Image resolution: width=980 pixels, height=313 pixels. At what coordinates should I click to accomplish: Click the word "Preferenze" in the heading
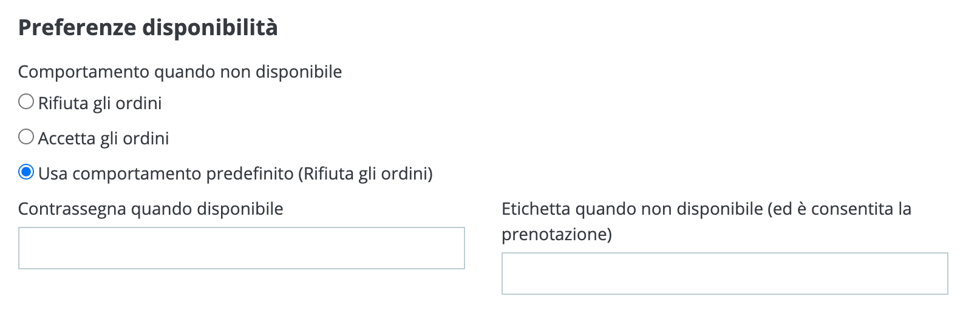pos(77,28)
